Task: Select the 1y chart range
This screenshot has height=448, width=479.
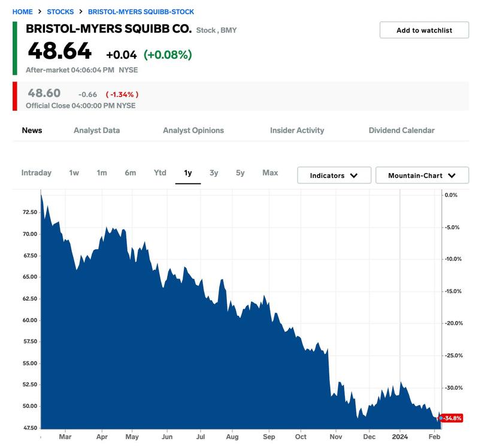Action: (x=188, y=173)
